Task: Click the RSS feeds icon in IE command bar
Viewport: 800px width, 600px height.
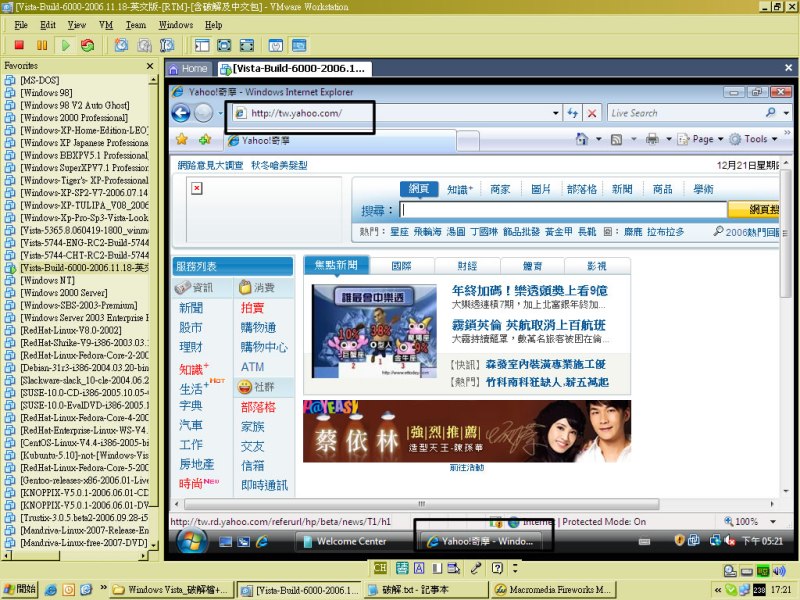Action: (616, 139)
